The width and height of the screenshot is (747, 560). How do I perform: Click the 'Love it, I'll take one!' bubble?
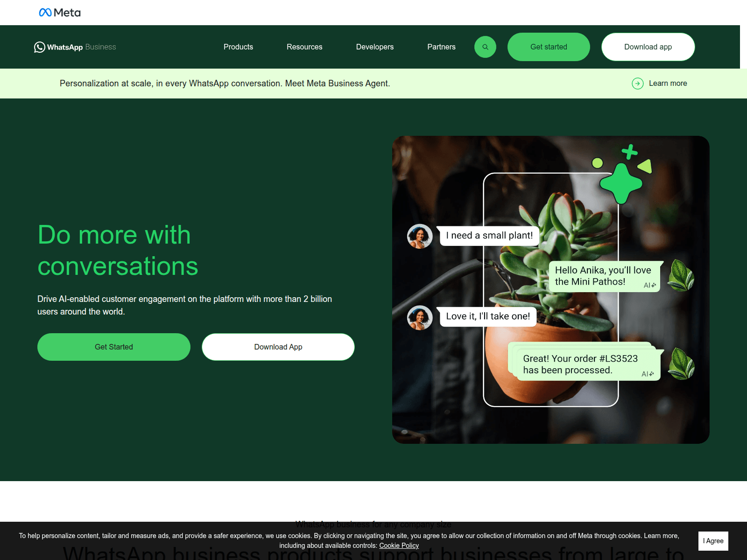[x=487, y=316]
